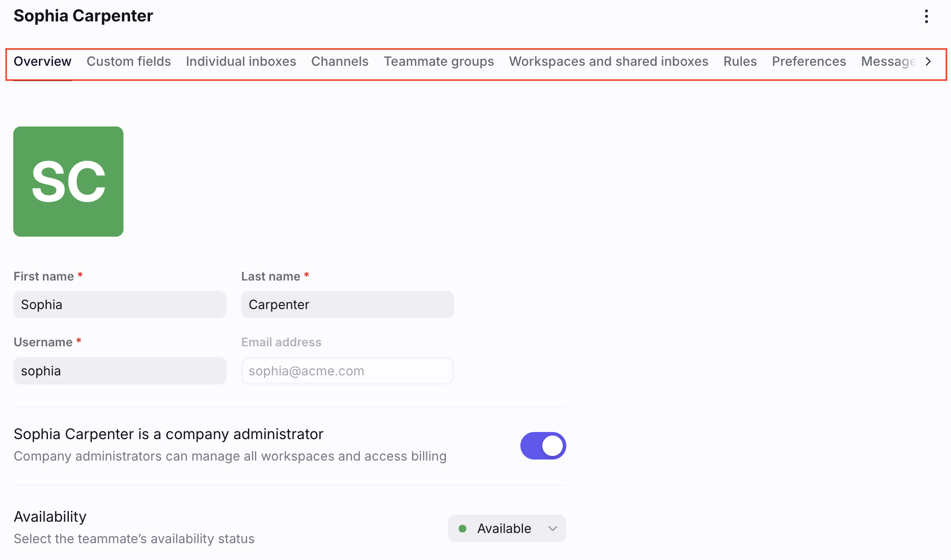Focus the Username input field

coord(120,371)
